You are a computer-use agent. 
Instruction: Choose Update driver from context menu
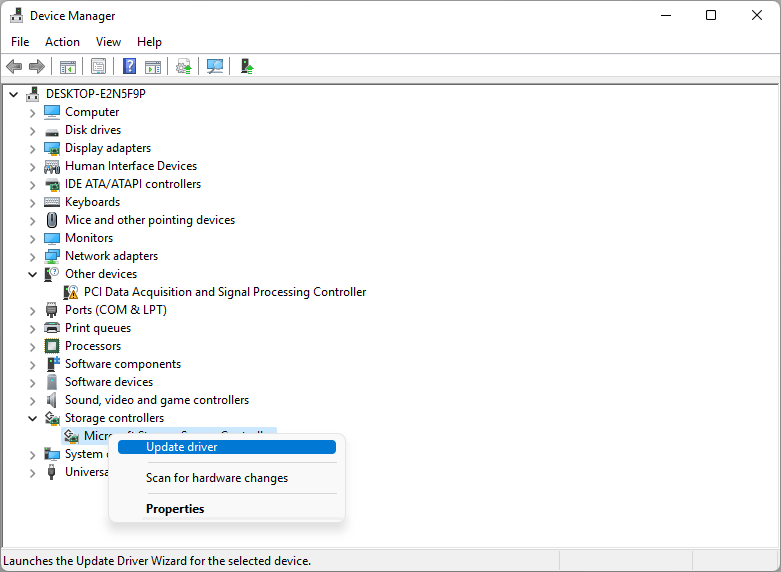click(227, 447)
